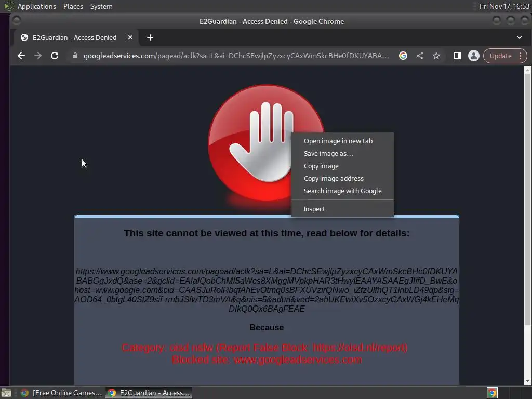532x399 pixels.
Task: Click scrollbar down arrow
Action: coord(527,382)
